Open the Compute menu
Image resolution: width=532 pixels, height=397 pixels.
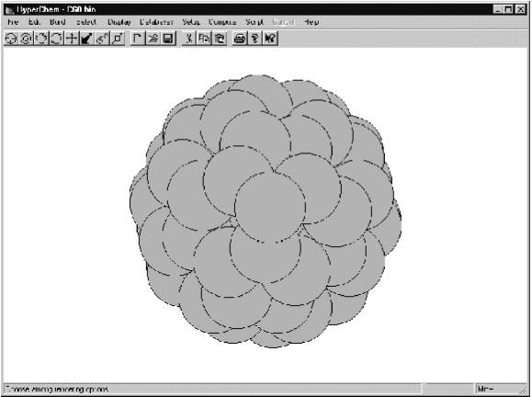pyautogui.click(x=222, y=22)
